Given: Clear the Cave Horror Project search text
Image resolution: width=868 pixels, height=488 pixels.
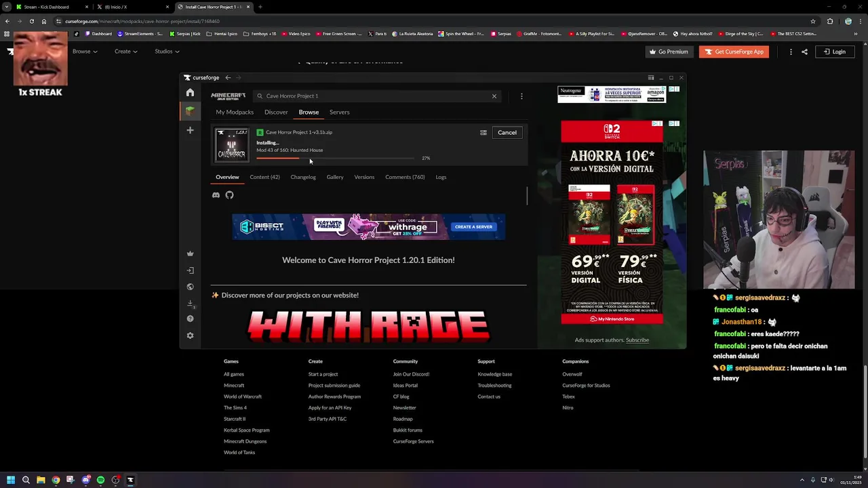Looking at the screenshot, I should [494, 96].
